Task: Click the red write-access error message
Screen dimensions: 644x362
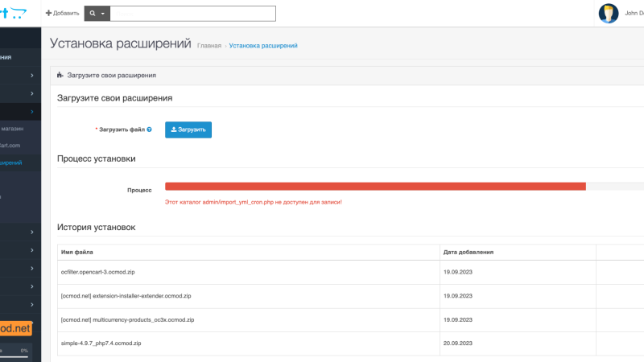Action: coord(254,202)
